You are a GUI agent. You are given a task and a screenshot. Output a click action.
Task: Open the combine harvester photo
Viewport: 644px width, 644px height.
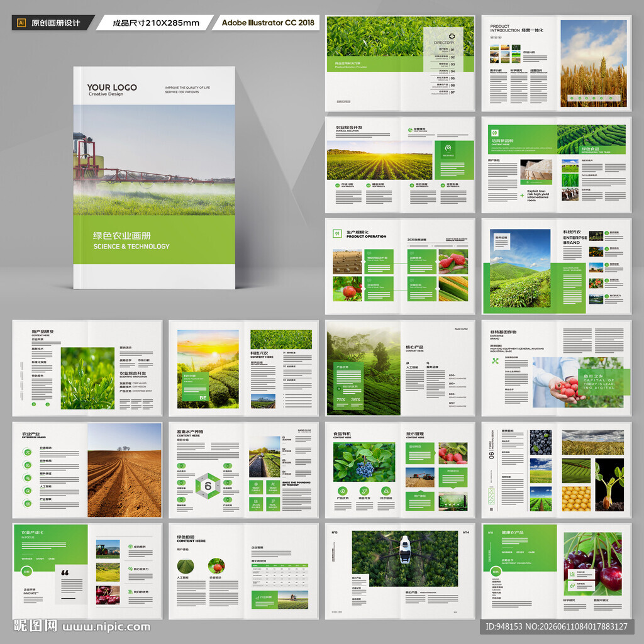tap(419, 477)
